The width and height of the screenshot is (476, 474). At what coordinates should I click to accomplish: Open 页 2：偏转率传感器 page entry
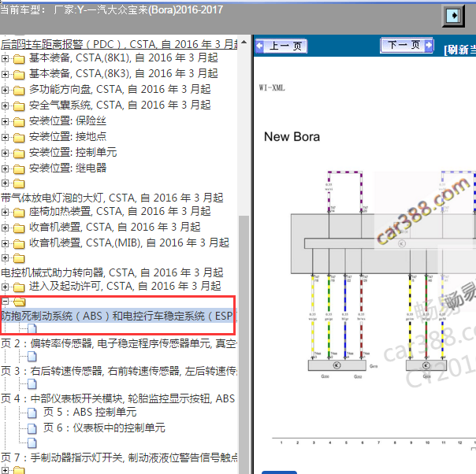pos(119,343)
